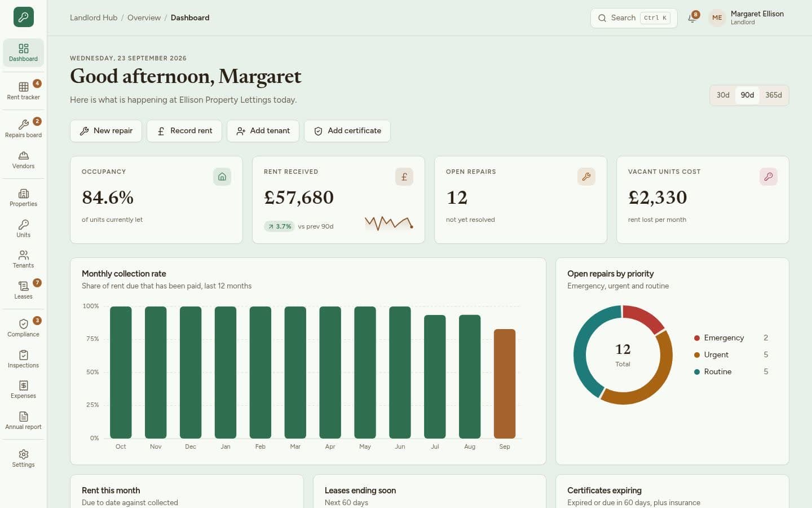Screen dimensions: 812x508
Task: Click the Open Repairs value 12
Action: [x=457, y=198]
